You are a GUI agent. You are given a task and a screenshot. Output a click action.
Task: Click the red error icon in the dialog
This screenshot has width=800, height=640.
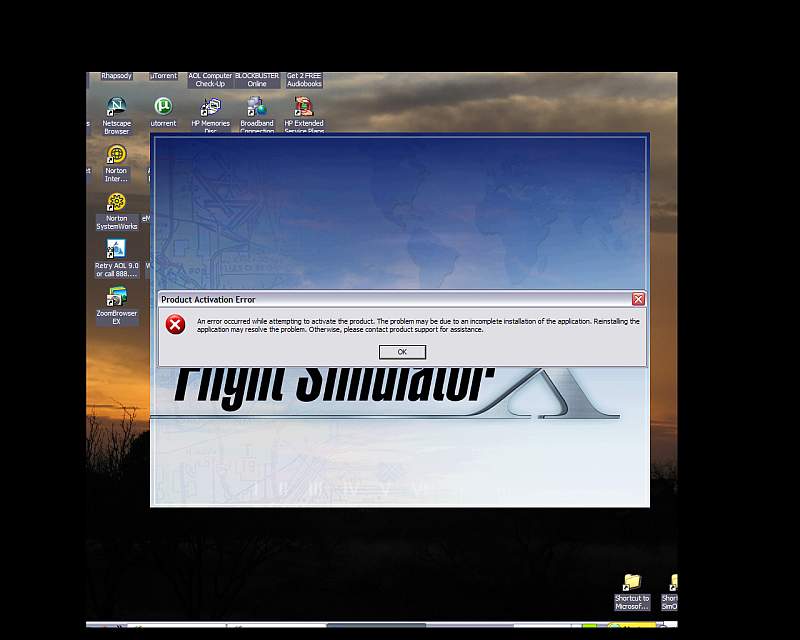pyautogui.click(x=176, y=325)
